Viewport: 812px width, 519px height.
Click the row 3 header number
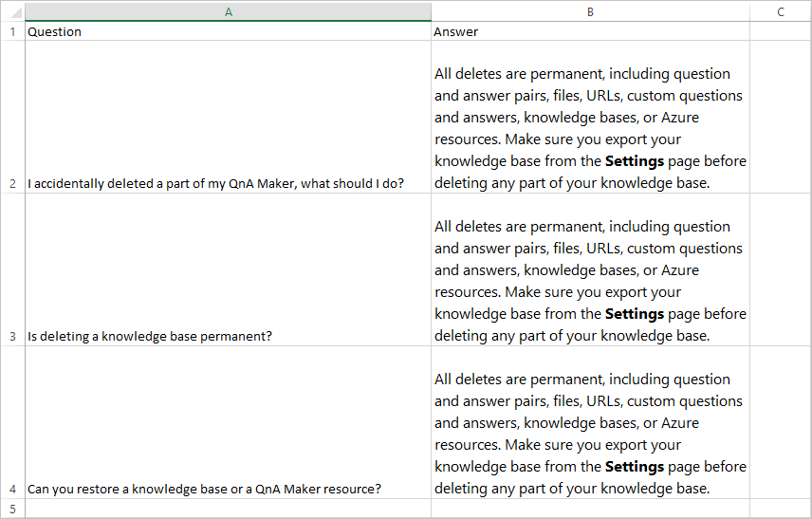click(12, 336)
